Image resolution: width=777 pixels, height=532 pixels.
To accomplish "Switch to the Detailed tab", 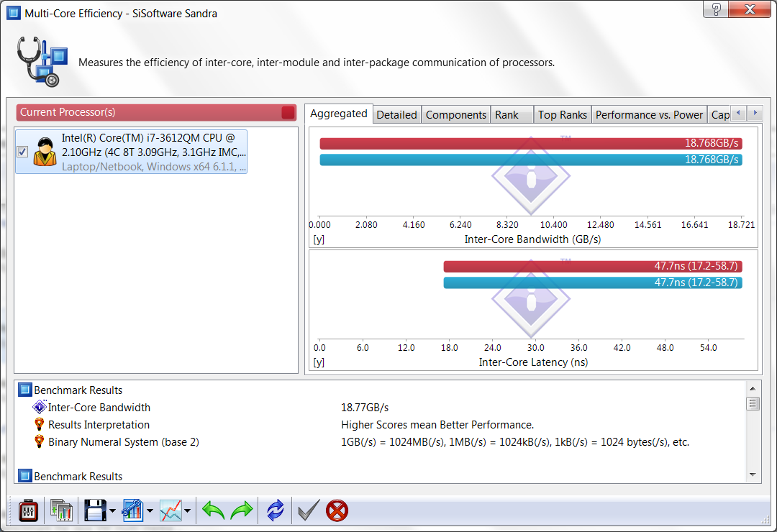I will [396, 115].
